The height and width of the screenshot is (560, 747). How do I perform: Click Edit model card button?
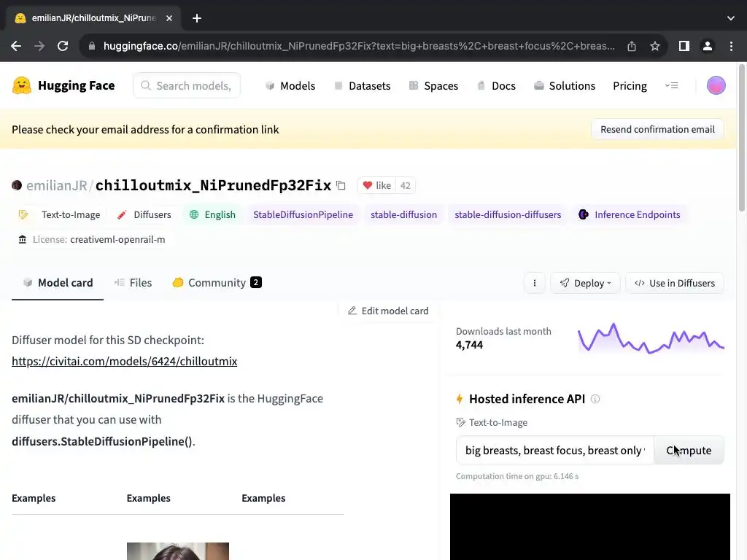(388, 311)
